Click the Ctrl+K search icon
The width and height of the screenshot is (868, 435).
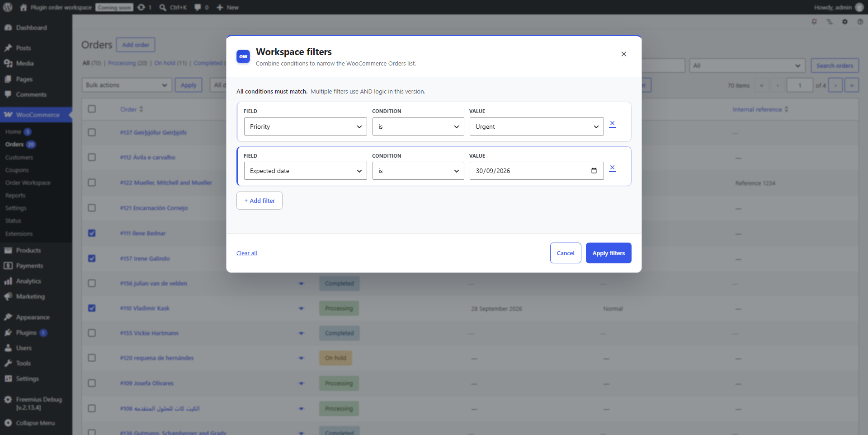point(163,7)
